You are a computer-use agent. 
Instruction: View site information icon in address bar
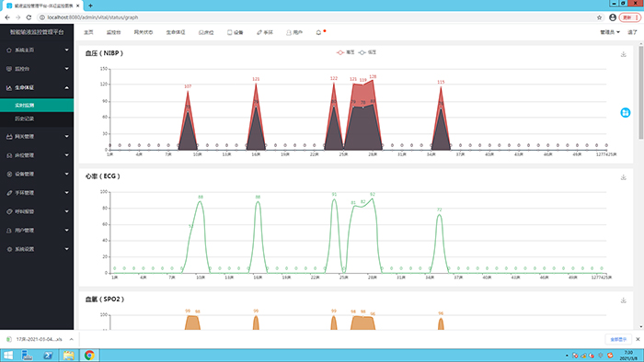(42, 17)
